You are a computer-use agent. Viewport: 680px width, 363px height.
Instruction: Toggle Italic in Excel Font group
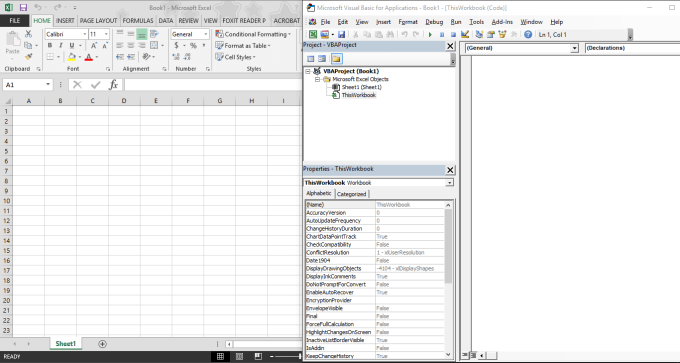pyautogui.click(x=61, y=46)
